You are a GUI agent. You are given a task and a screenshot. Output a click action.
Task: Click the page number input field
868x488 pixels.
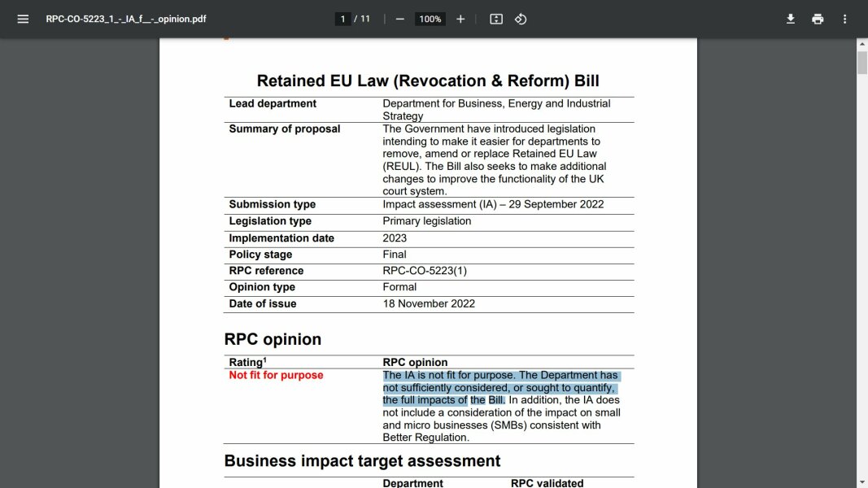[x=343, y=19]
